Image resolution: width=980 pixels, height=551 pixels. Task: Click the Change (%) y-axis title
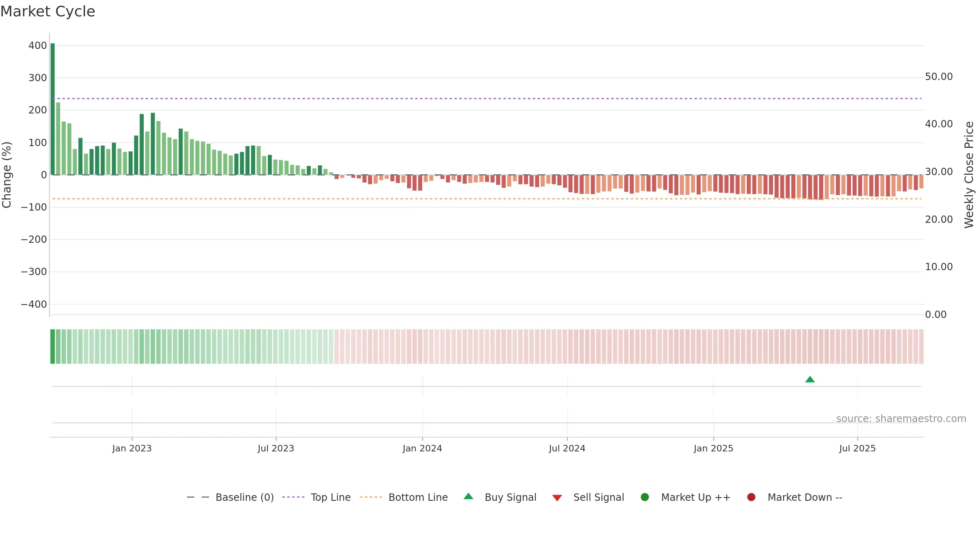point(7,175)
